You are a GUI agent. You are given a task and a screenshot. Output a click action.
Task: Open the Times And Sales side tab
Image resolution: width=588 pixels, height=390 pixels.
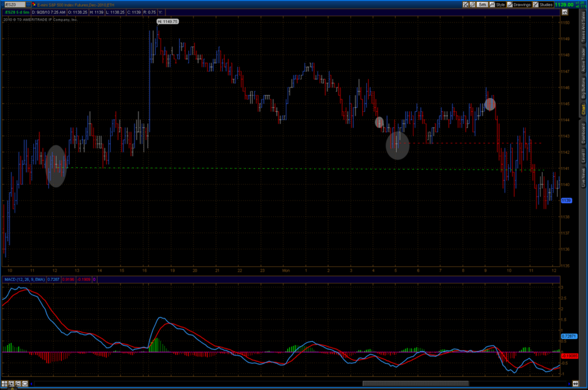coord(583,26)
